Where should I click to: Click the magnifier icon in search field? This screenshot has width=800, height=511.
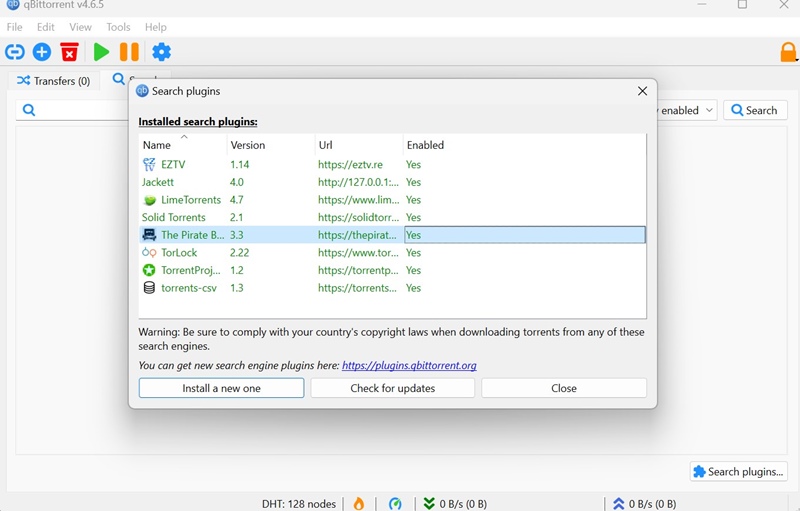[x=29, y=110]
